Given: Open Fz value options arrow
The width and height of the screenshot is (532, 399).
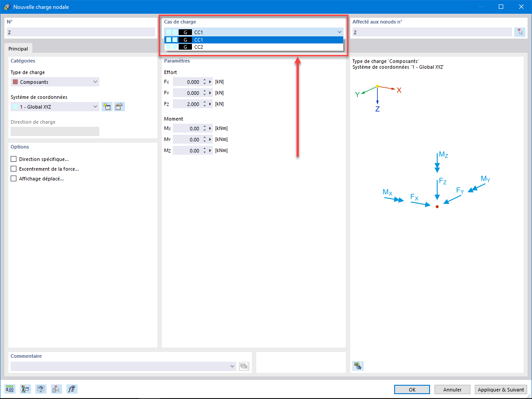Looking at the screenshot, I should [210, 104].
